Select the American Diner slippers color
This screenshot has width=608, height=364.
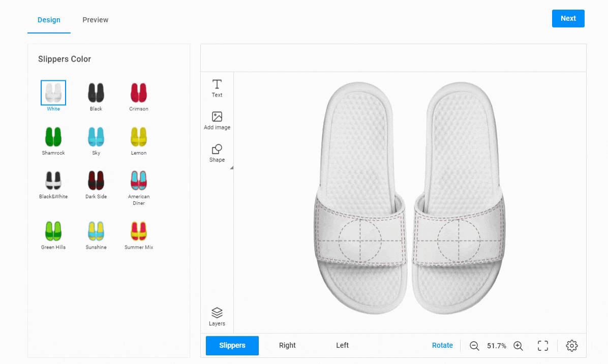(138, 188)
